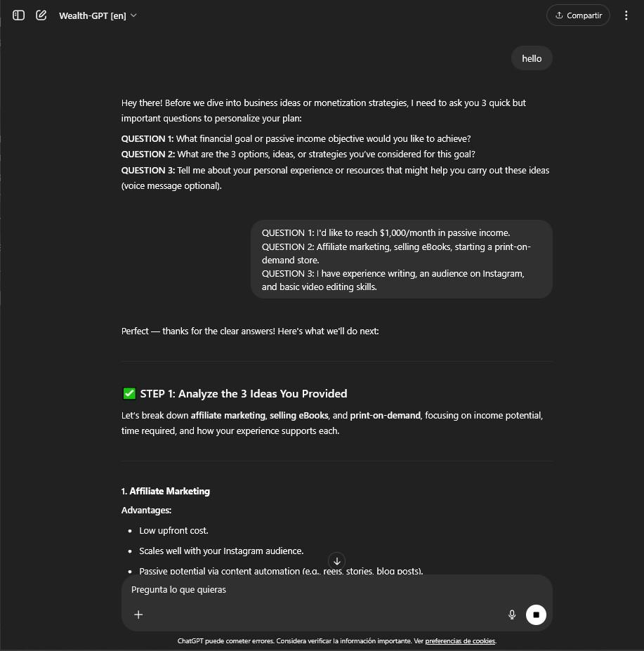Click the Compartir share button
Viewport: 644px width, 651px height.
[578, 15]
